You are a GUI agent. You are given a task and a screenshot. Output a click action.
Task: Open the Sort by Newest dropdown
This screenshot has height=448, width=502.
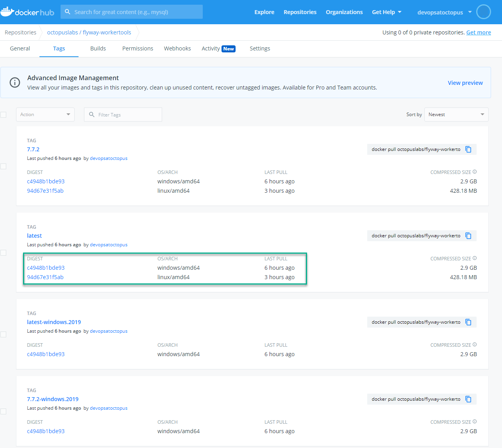[x=456, y=114]
